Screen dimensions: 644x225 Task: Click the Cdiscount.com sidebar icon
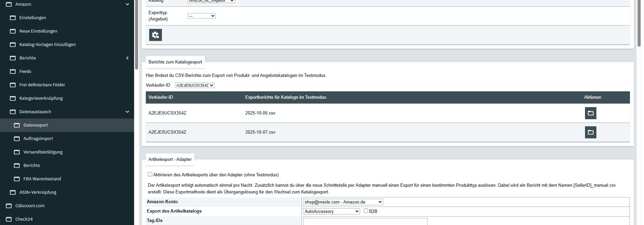coord(9,206)
